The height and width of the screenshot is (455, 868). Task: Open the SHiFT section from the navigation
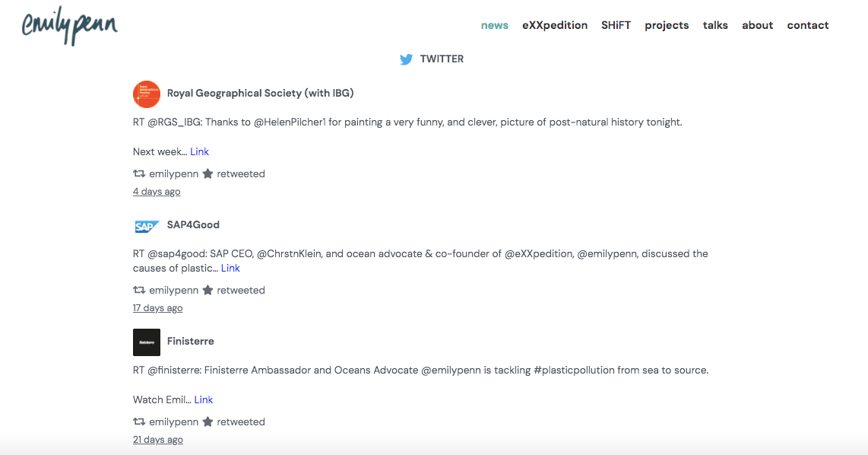coord(616,25)
